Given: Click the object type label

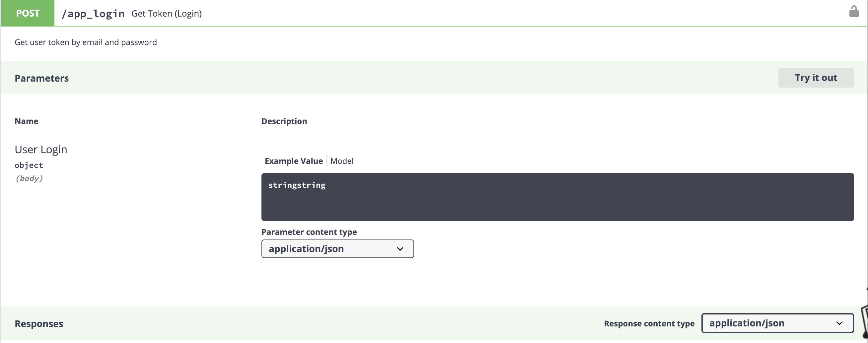Looking at the screenshot, I should click(x=29, y=166).
